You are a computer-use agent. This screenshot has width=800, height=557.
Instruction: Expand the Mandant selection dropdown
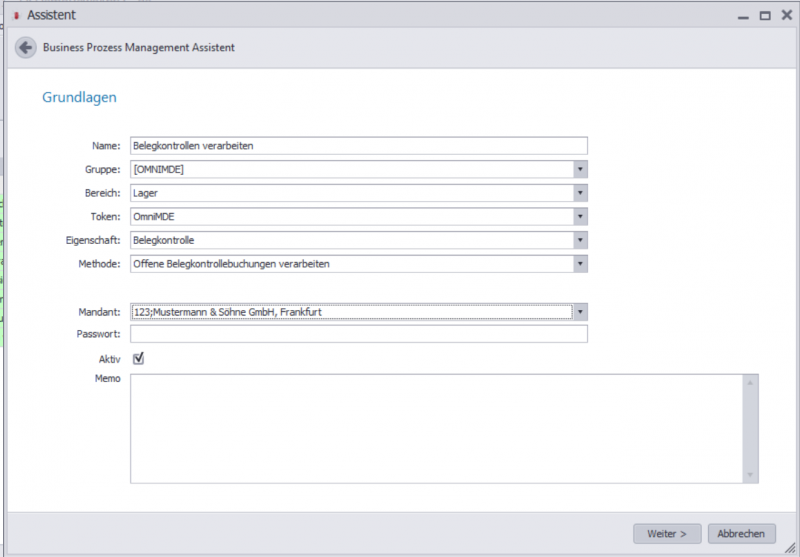tap(580, 312)
